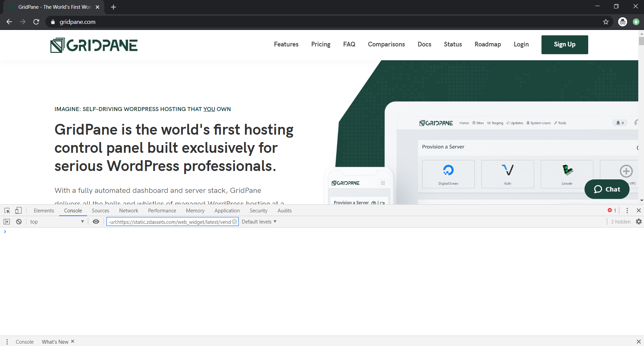The width and height of the screenshot is (644, 346).
Task: Open the Docs nav link
Action: pyautogui.click(x=425, y=44)
